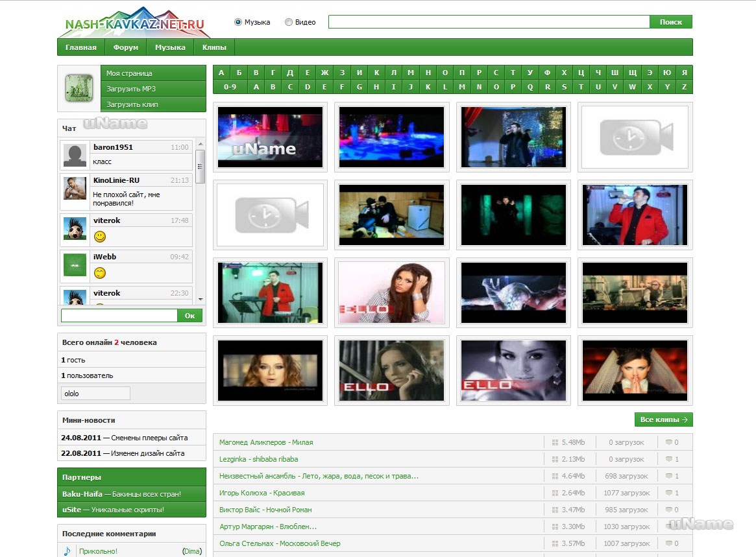756x557 pixels.
Task: Open the Музыка navigation menu item
Action: point(170,47)
